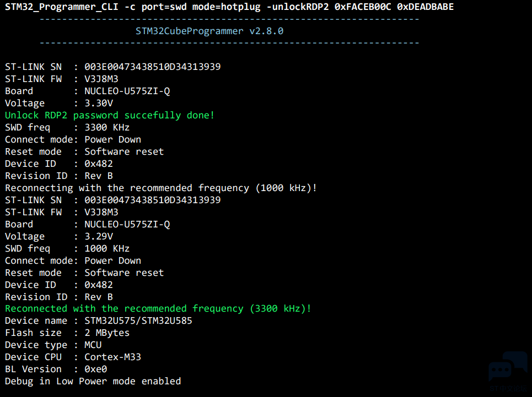
Task: Click the 2 MBytes flash size value
Action: pos(107,333)
